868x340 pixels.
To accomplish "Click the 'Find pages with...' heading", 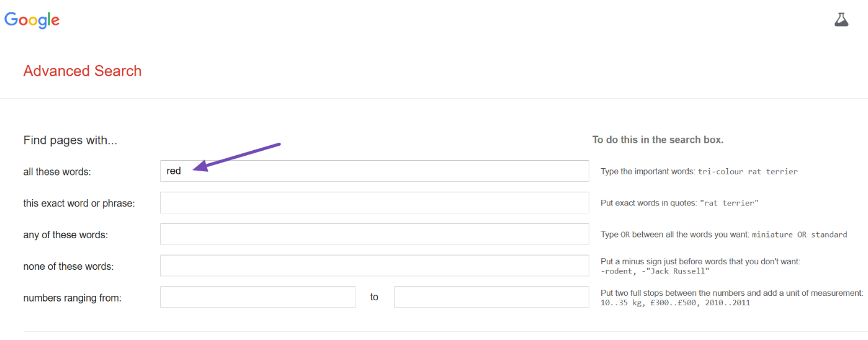I will coord(70,140).
